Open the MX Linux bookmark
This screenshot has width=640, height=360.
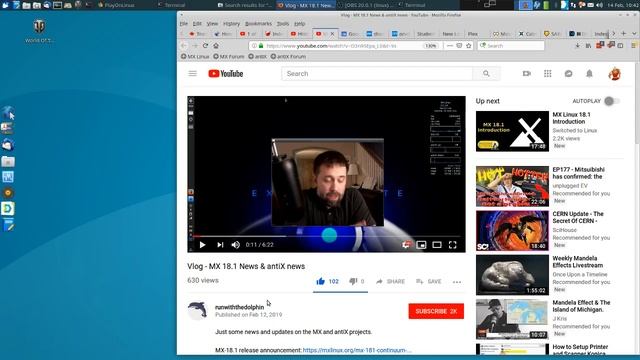[x=195, y=56]
